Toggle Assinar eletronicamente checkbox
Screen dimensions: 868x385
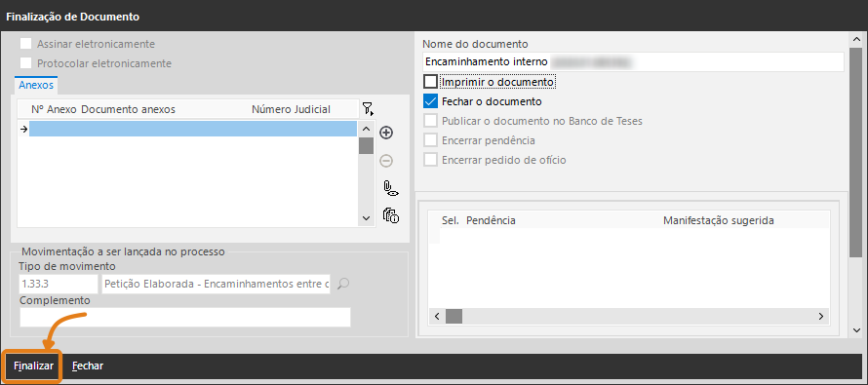(x=25, y=44)
